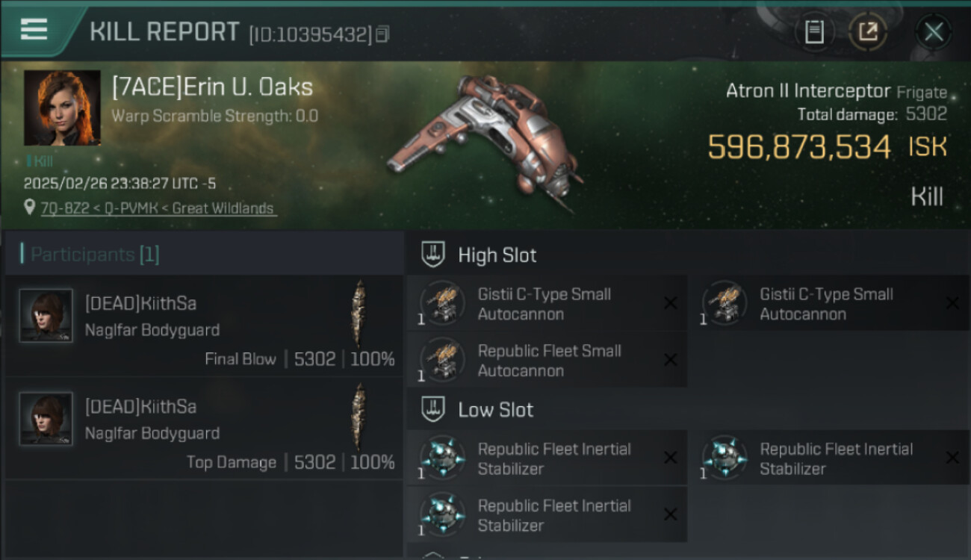Select the Republic Fleet Small Autocannon icon
Viewport: 971px width, 560px height.
(443, 360)
